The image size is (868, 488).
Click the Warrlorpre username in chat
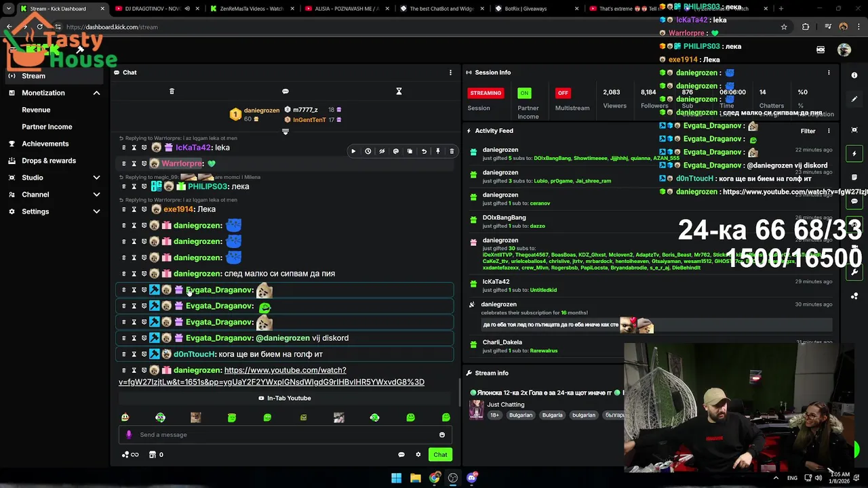pyautogui.click(x=182, y=163)
